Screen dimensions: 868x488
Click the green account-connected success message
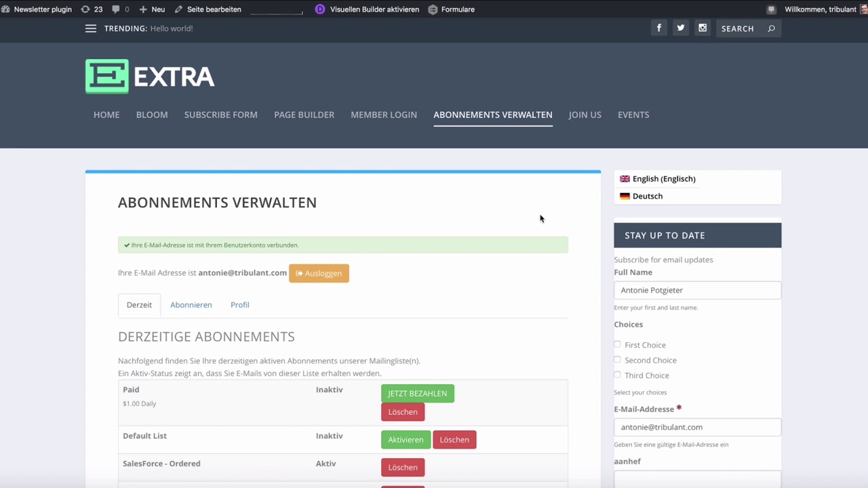[343, 245]
